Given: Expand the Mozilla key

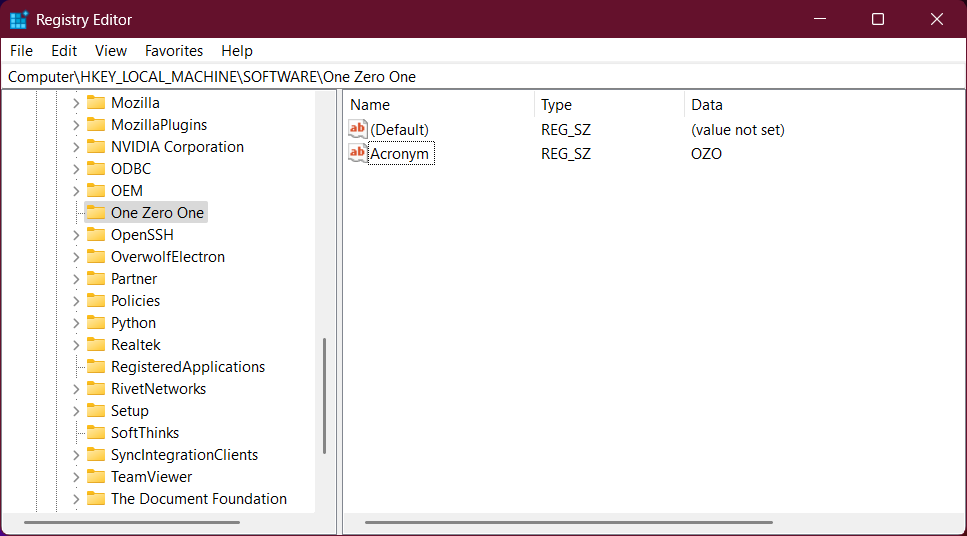Looking at the screenshot, I should 76,103.
